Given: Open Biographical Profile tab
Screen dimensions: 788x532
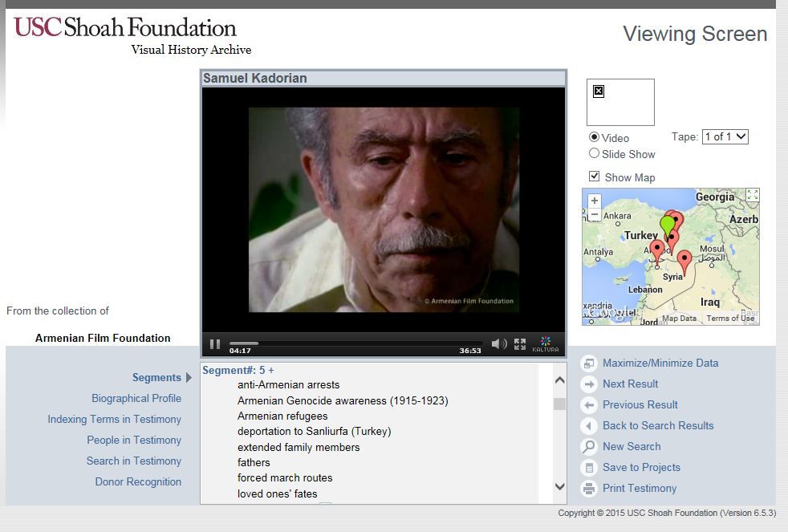Looking at the screenshot, I should click(x=136, y=398).
